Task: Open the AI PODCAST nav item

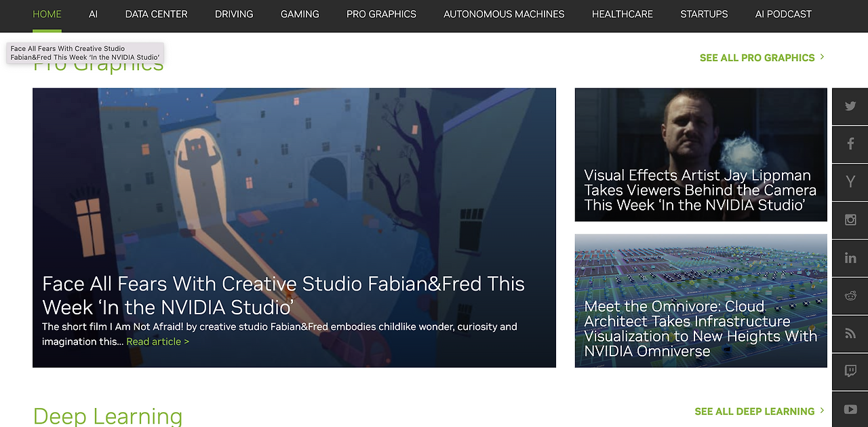Action: [783, 14]
